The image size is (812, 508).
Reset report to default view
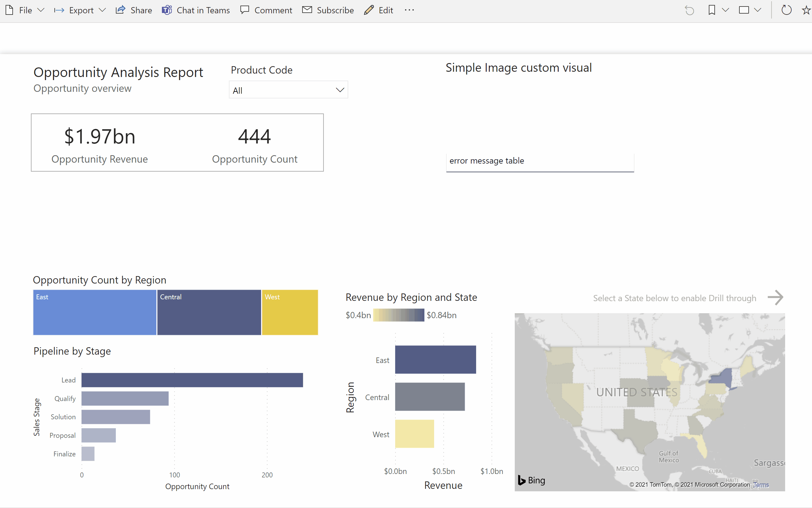(690, 10)
